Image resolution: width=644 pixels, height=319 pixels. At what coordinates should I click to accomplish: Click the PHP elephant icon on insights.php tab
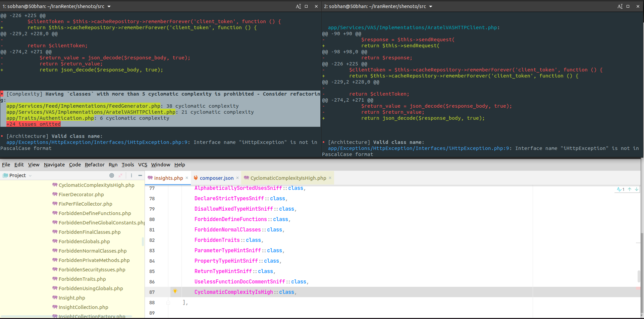coord(150,178)
